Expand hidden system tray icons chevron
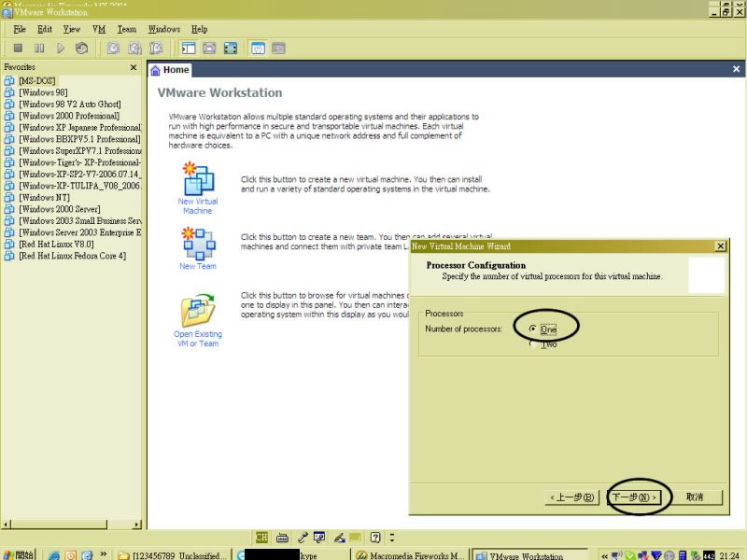 (x=603, y=555)
